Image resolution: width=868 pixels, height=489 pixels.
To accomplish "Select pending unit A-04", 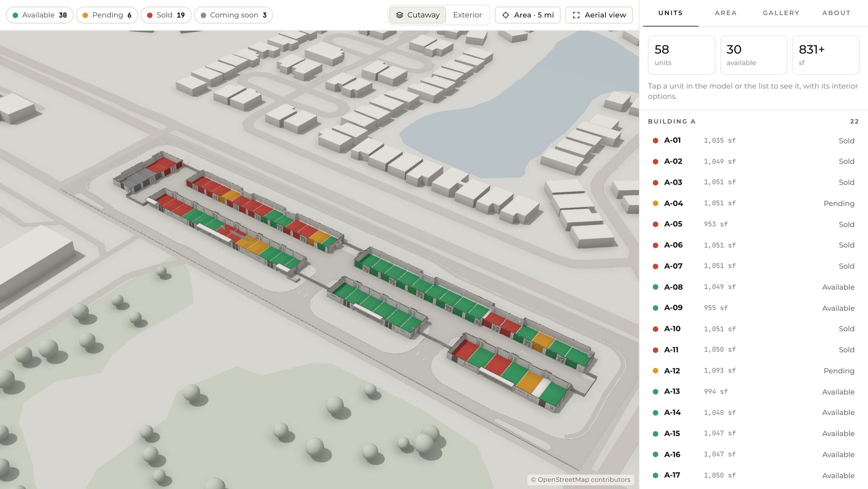I will click(753, 203).
